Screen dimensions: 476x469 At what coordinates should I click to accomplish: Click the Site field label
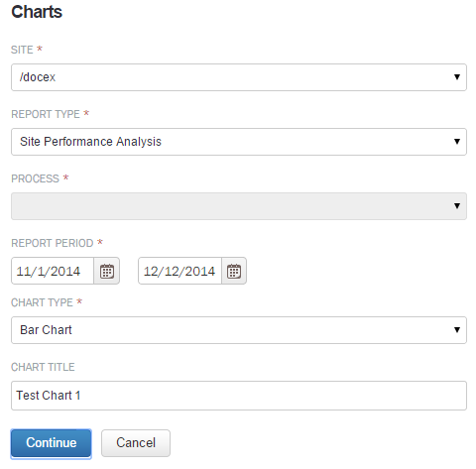coord(22,50)
